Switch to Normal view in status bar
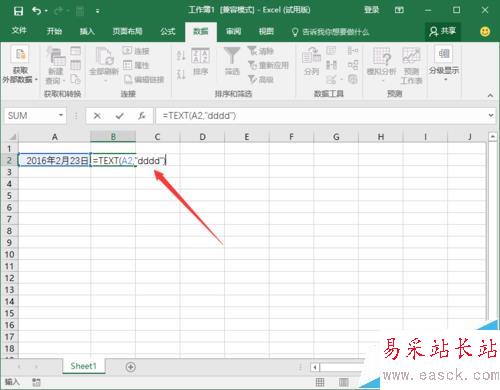 tap(320, 382)
